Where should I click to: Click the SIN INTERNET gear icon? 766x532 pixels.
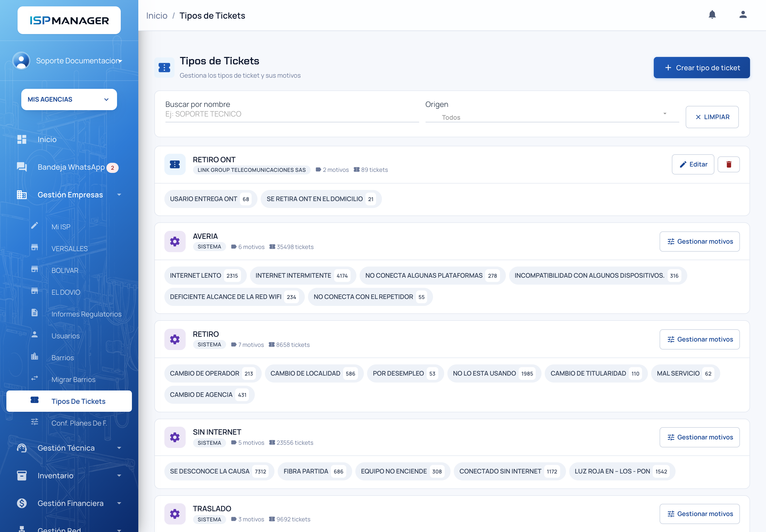tap(175, 437)
